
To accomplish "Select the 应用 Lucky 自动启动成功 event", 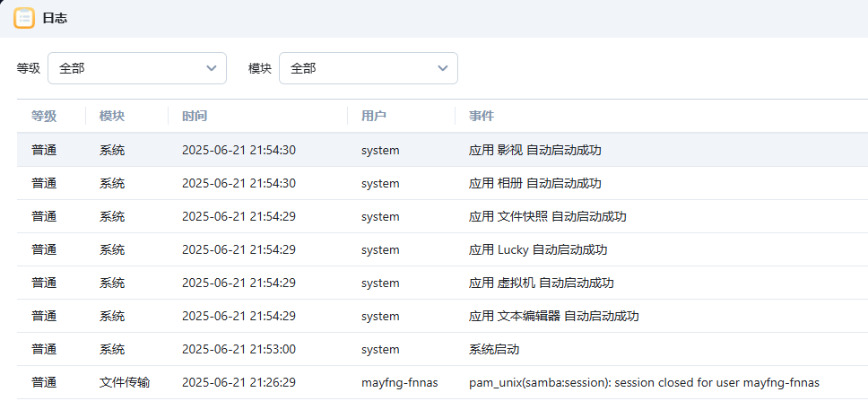I will (x=537, y=249).
